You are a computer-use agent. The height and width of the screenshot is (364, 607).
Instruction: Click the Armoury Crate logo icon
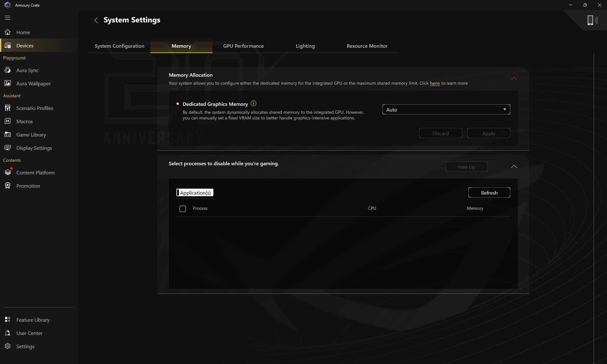pyautogui.click(x=8, y=5)
